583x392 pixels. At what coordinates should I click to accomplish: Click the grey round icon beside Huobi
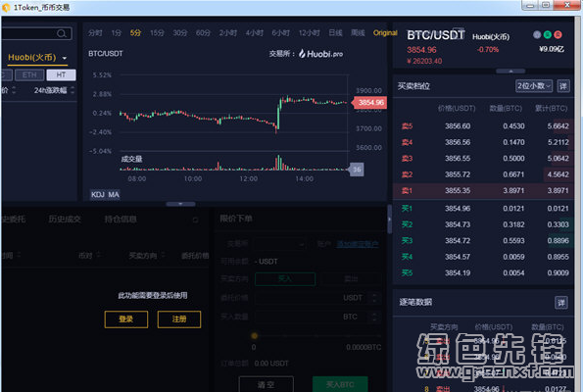[x=537, y=35]
